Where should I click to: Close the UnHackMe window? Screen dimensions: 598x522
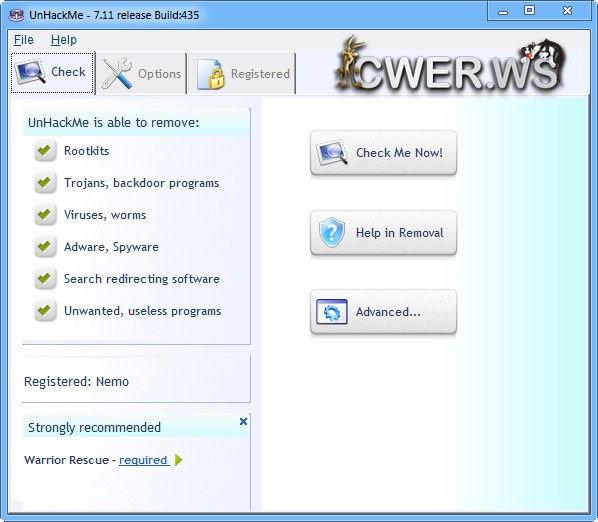tap(567, 10)
